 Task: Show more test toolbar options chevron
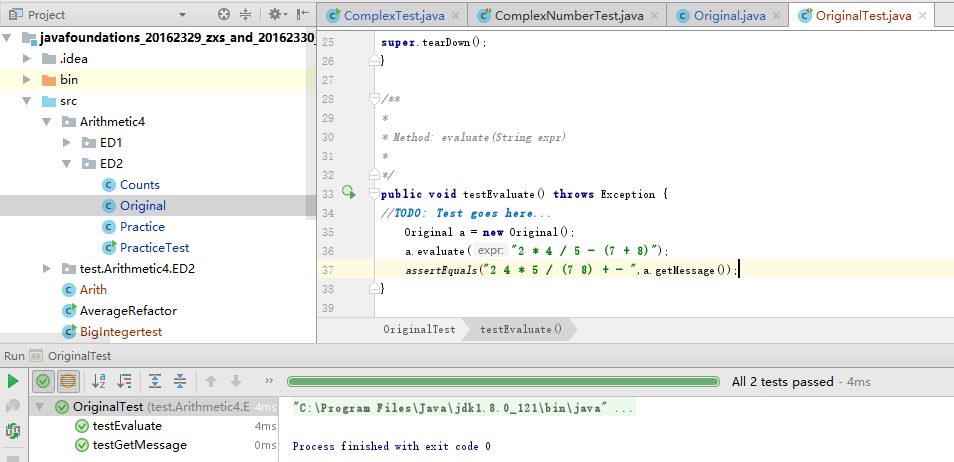270,381
